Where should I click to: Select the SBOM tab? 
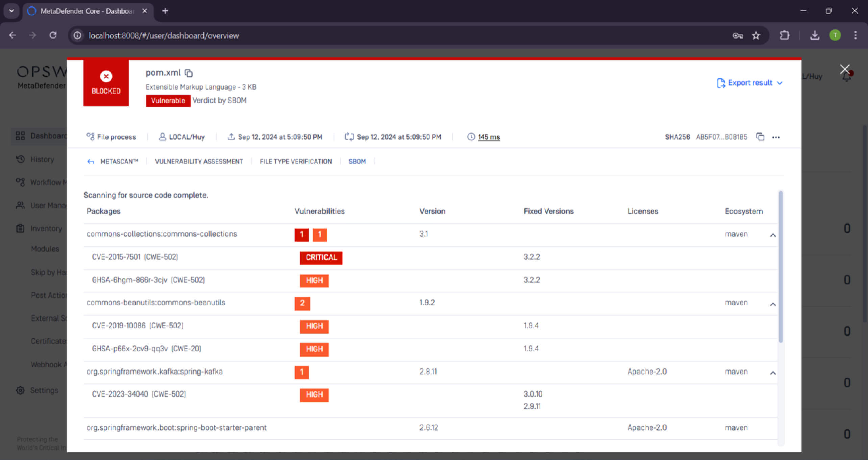coord(357,162)
